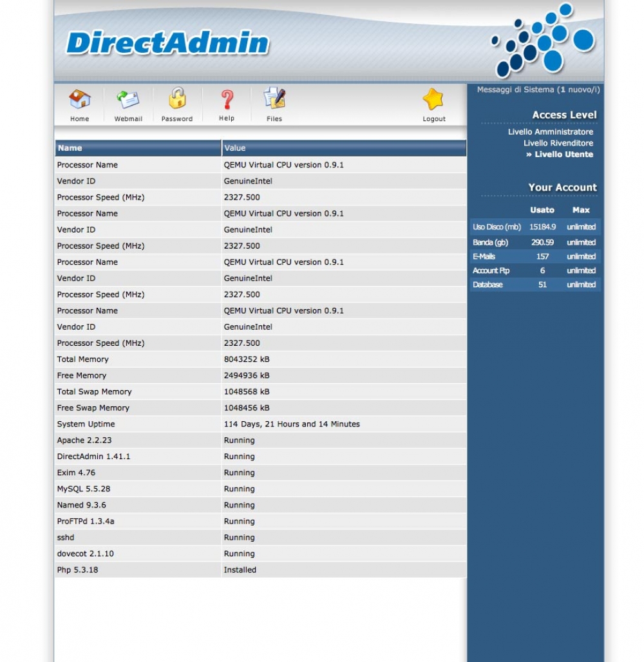The width and height of the screenshot is (644, 662).
Task: Click bandwidth value 290.59
Action: [x=543, y=242]
